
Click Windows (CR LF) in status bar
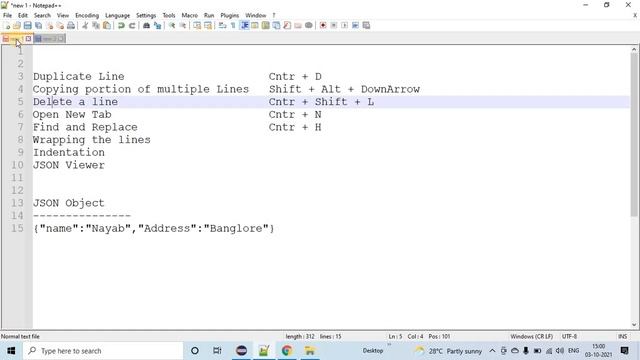point(531,336)
